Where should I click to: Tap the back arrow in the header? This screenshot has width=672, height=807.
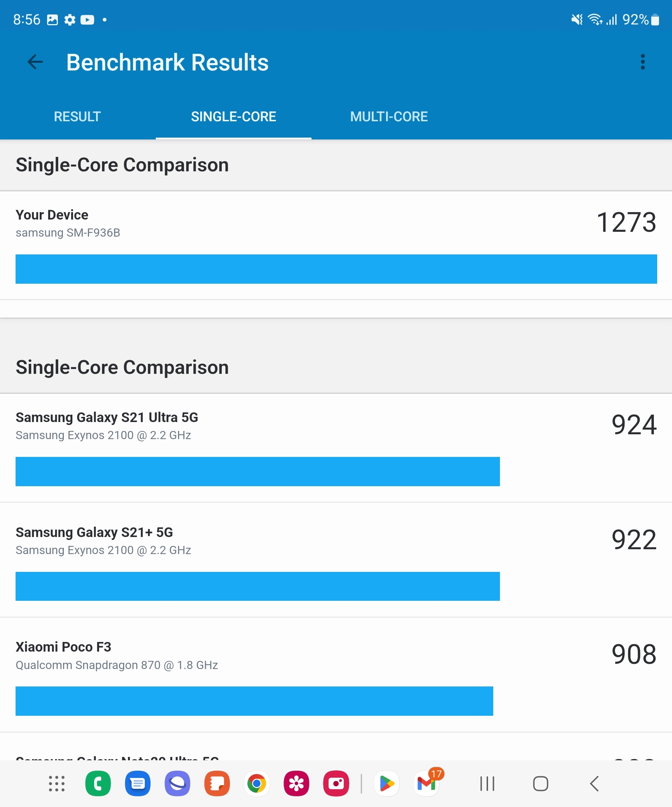click(x=35, y=62)
